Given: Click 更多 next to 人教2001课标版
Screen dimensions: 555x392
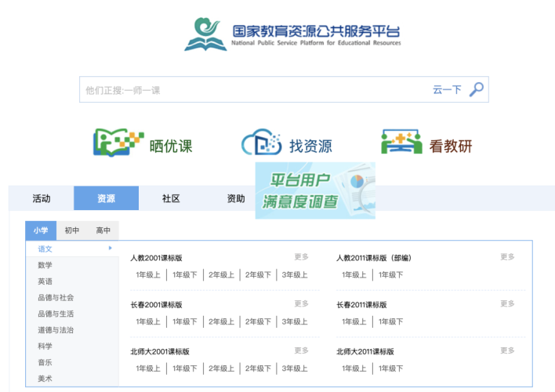Looking at the screenshot, I should [302, 257].
